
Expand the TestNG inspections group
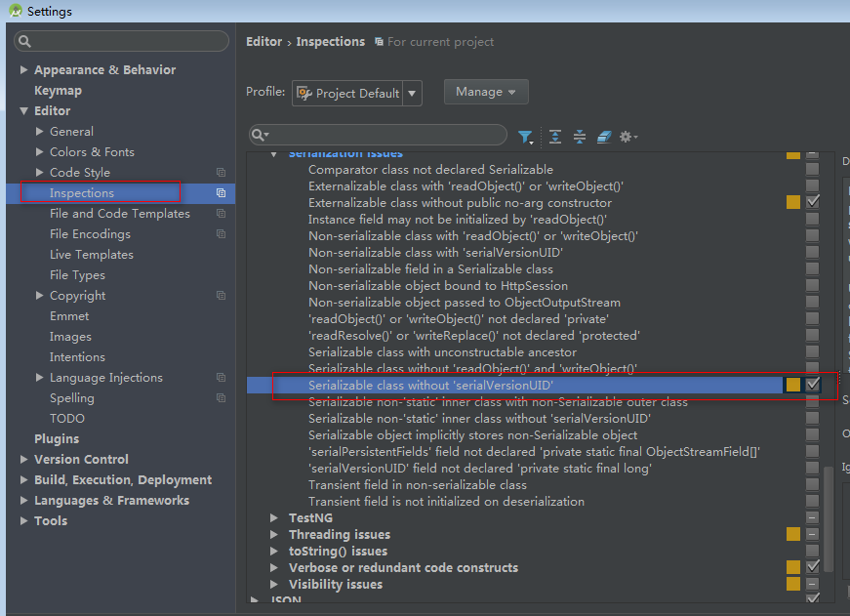click(x=274, y=517)
